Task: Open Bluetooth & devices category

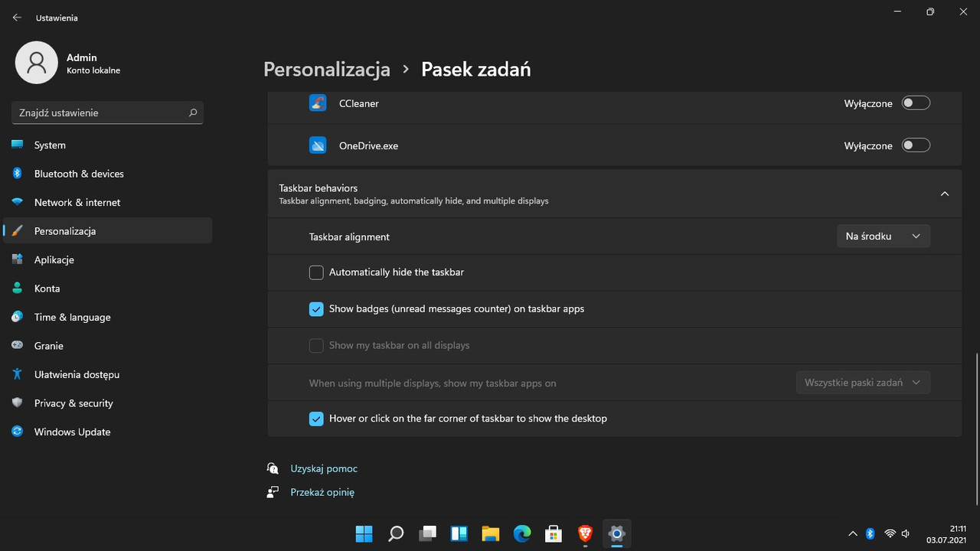Action: 107,174
